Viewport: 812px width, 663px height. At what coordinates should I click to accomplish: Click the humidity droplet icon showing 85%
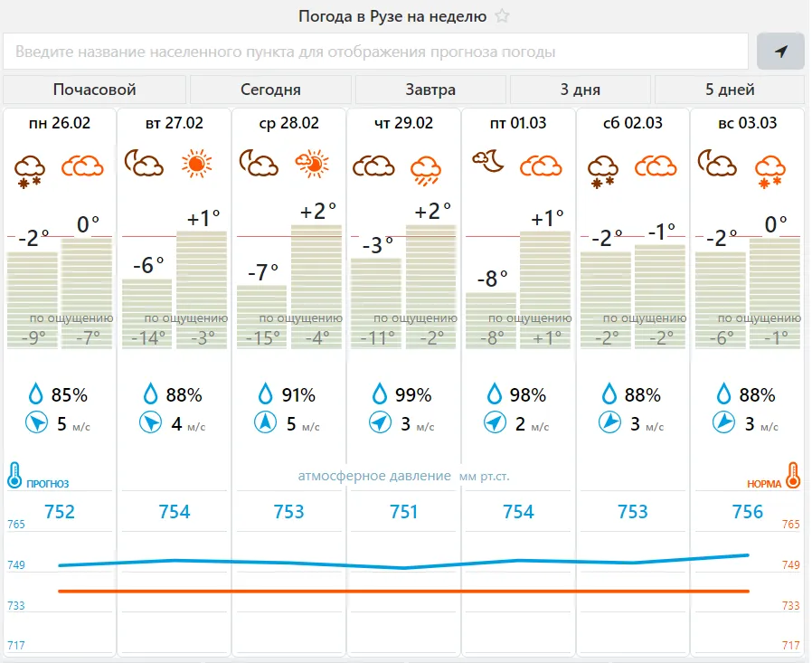(x=36, y=394)
